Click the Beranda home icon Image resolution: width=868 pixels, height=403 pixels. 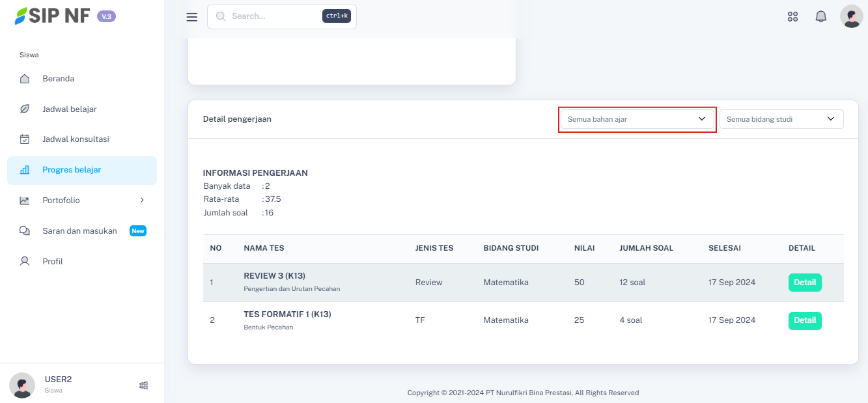tap(25, 79)
